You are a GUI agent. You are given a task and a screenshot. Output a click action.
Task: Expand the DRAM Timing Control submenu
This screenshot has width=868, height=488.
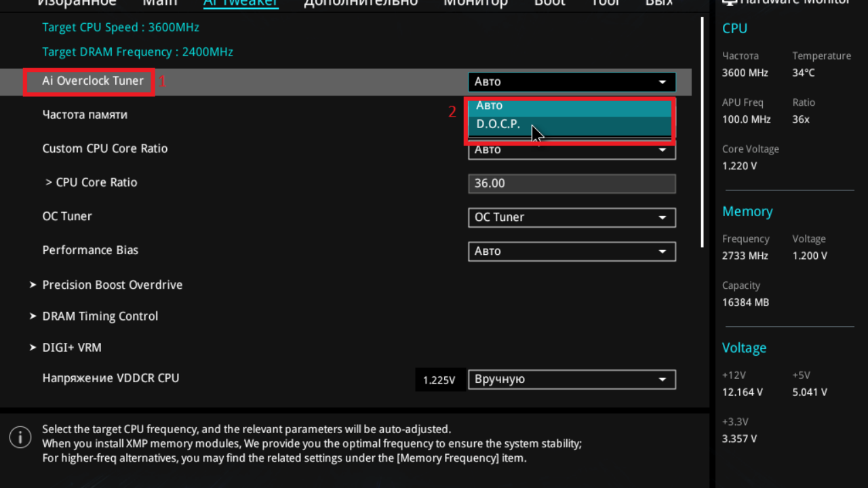coord(100,316)
